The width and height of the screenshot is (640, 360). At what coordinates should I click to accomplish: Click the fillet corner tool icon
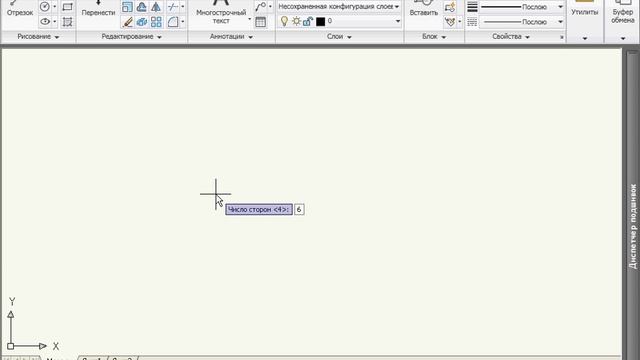[x=173, y=22]
